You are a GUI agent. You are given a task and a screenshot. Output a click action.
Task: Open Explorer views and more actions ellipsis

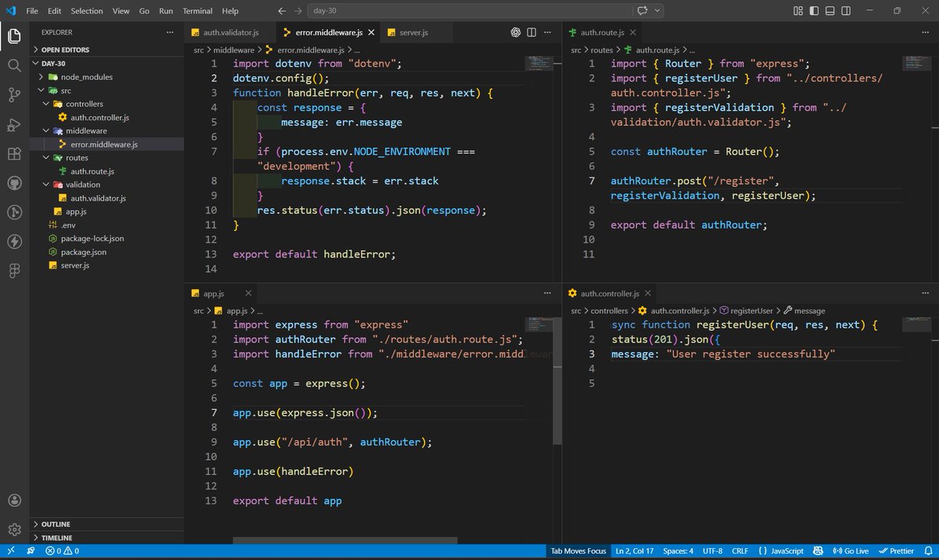[170, 32]
